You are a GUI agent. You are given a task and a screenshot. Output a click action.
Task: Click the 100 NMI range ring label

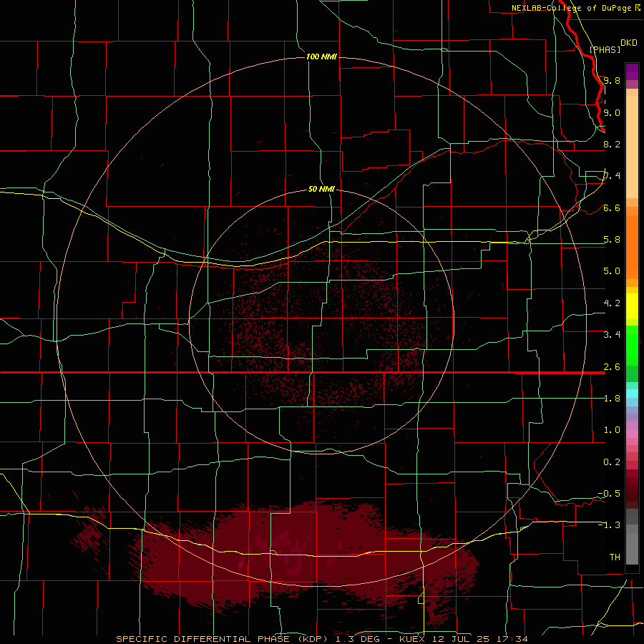[x=321, y=57]
